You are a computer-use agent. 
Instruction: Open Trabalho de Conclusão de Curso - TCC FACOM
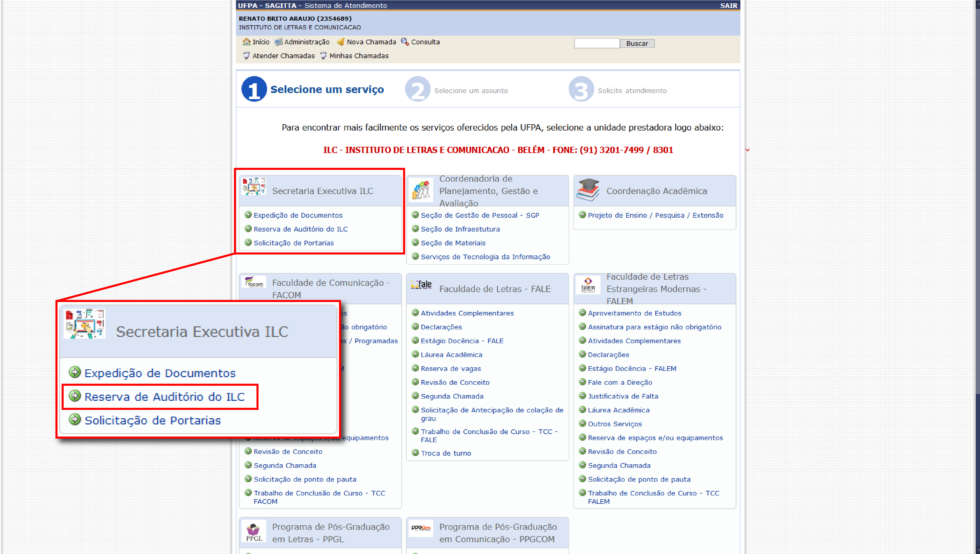[x=319, y=497]
